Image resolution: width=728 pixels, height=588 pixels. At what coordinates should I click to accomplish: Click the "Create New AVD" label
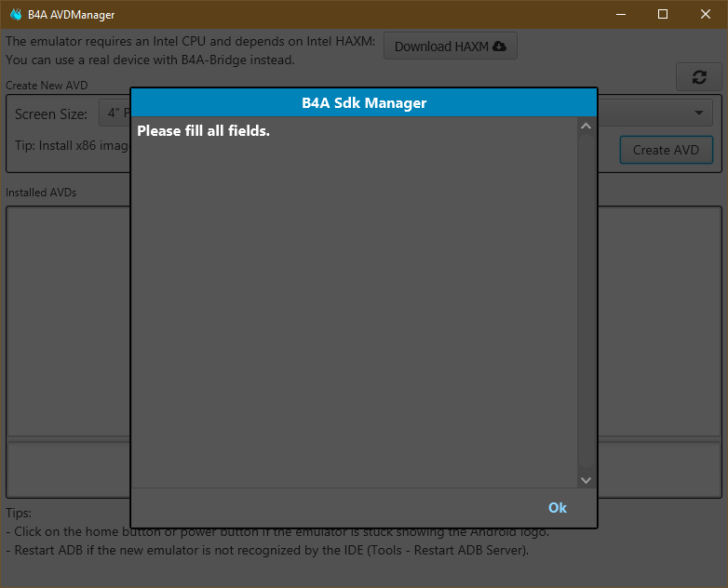(x=47, y=86)
